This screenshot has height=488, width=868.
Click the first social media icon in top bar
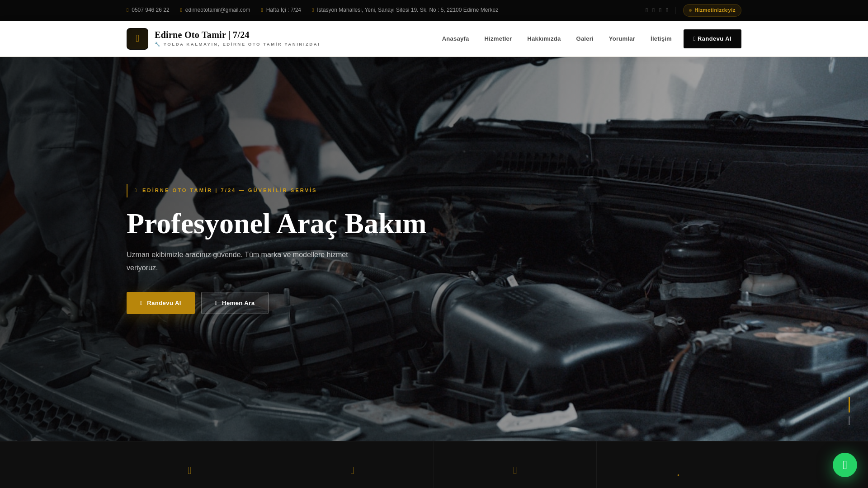[x=646, y=10]
